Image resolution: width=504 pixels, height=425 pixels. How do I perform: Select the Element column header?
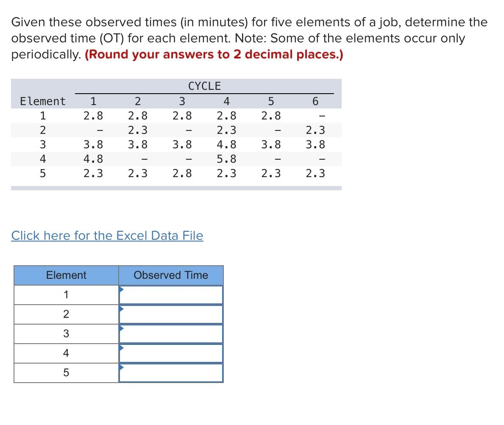[66, 275]
